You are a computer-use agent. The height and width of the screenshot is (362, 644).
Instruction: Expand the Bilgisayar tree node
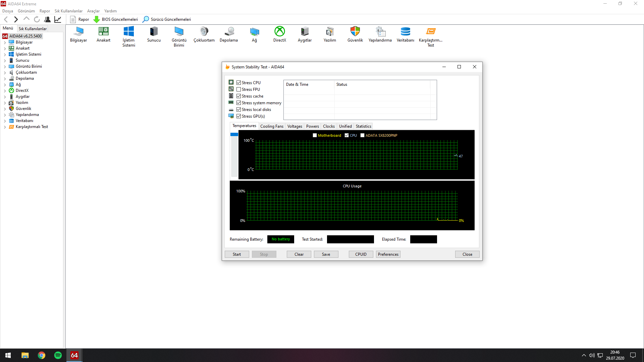coord(5,43)
